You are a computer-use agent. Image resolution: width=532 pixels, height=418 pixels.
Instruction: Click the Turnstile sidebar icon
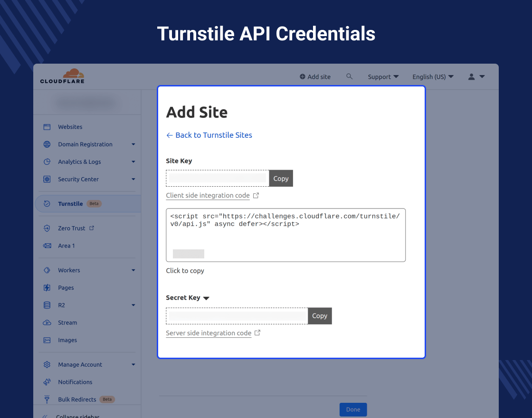[x=47, y=204]
